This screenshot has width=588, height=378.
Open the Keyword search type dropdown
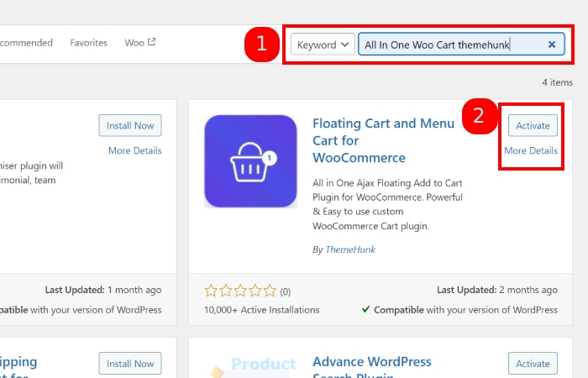click(323, 45)
